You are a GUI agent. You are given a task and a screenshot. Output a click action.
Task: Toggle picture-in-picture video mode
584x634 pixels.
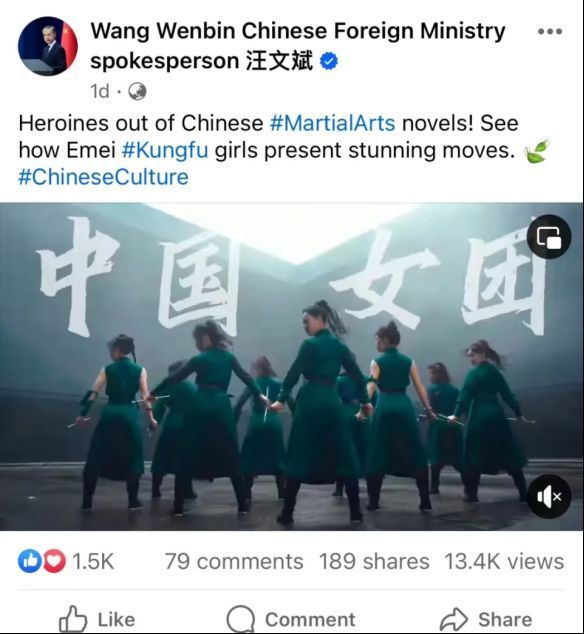(549, 237)
